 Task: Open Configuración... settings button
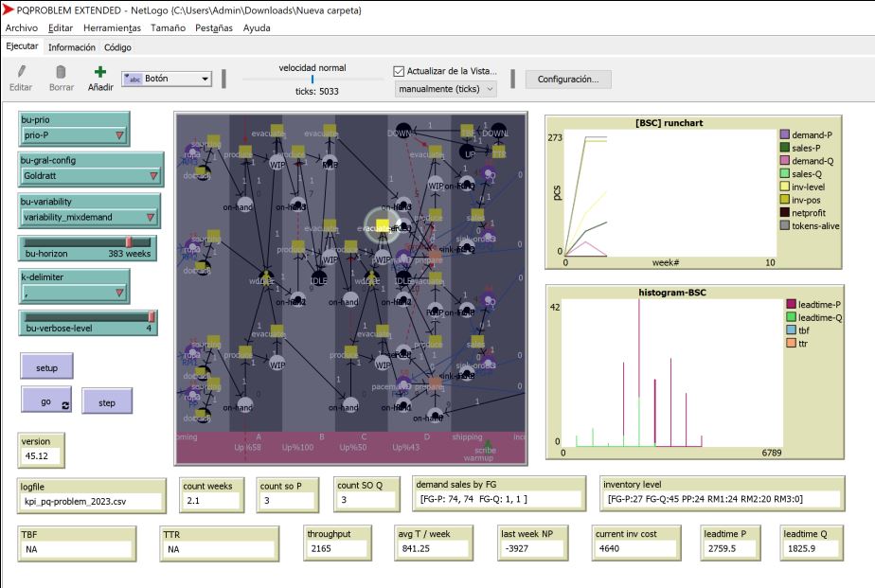pyautogui.click(x=568, y=80)
